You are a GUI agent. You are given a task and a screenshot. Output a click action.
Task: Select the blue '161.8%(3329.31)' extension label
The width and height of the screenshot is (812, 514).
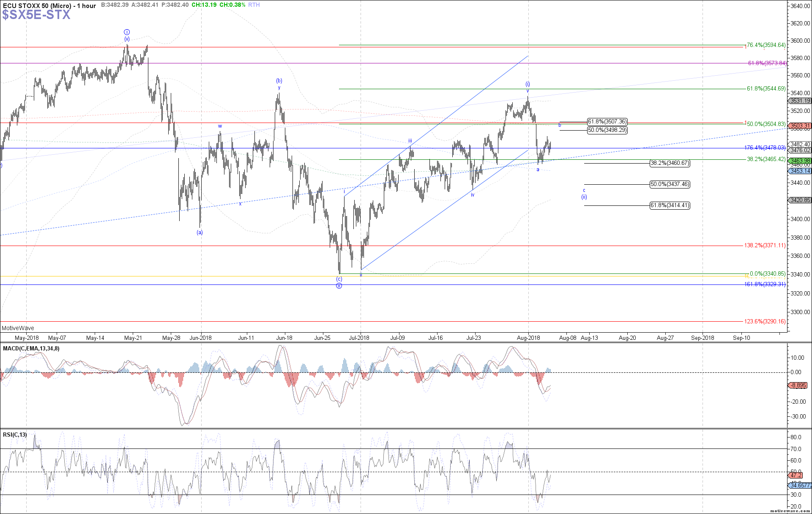pos(765,284)
